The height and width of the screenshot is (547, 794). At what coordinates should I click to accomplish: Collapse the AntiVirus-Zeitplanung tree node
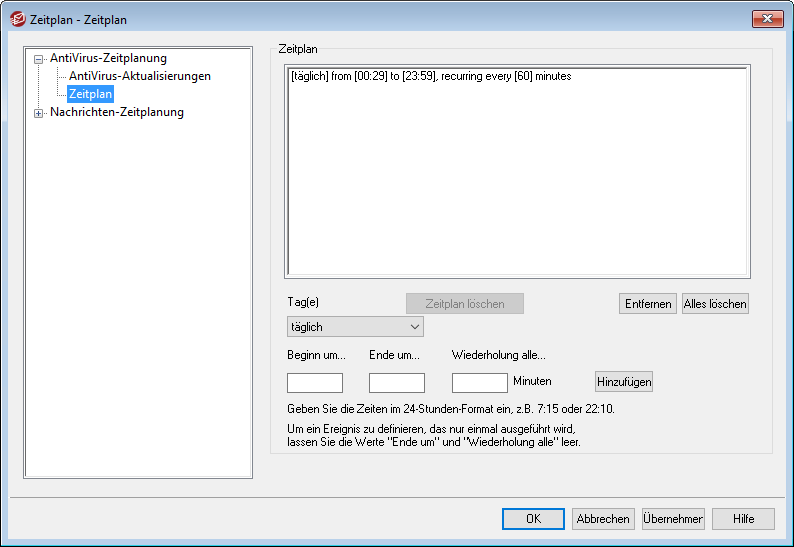[39, 59]
